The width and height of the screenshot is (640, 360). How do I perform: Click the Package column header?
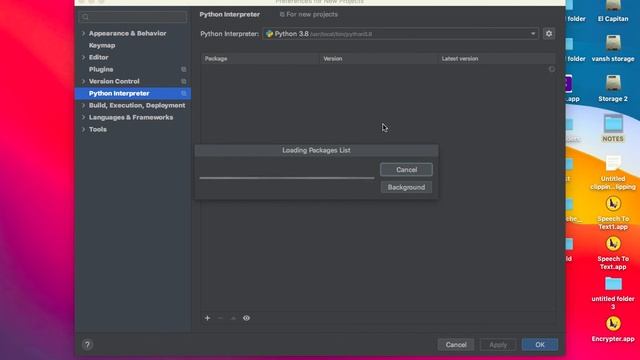coord(260,59)
